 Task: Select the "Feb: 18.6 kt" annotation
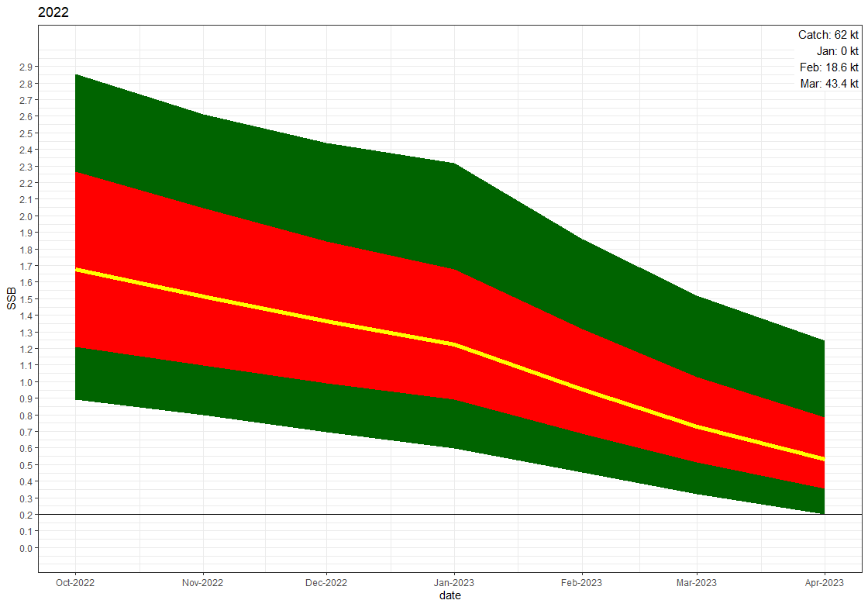click(828, 67)
